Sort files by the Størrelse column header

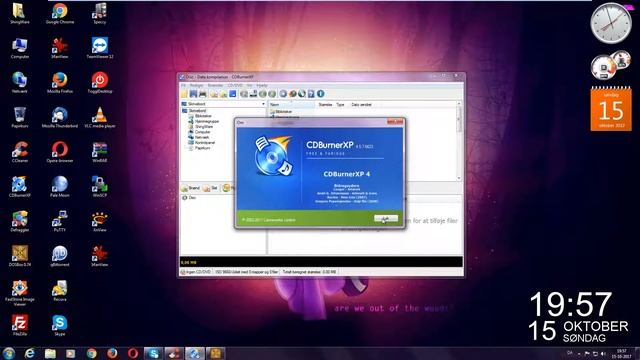coord(325,104)
